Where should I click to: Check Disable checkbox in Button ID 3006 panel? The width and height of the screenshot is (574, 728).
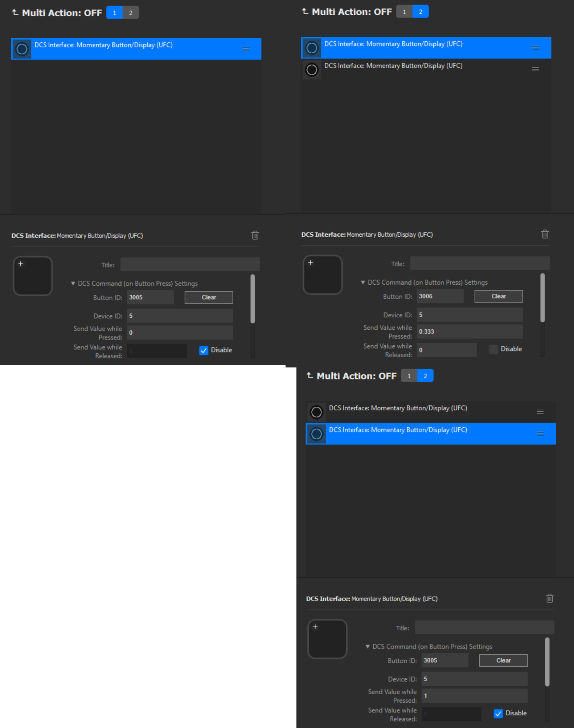point(493,349)
